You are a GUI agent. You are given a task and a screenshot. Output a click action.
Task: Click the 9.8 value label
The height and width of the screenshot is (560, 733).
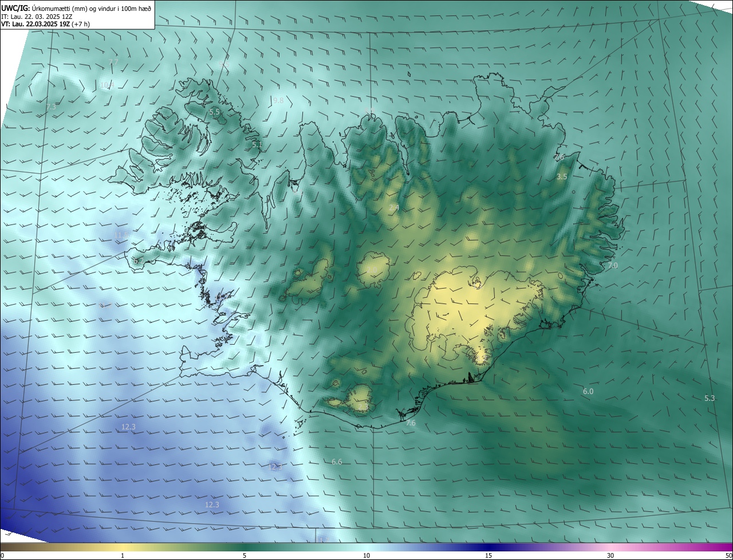tap(278, 101)
